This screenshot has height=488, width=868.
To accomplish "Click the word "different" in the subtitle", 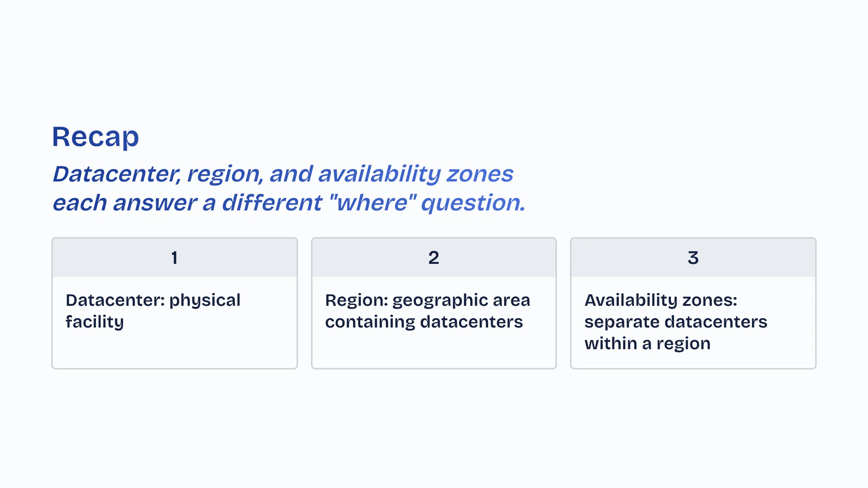I will [x=272, y=202].
